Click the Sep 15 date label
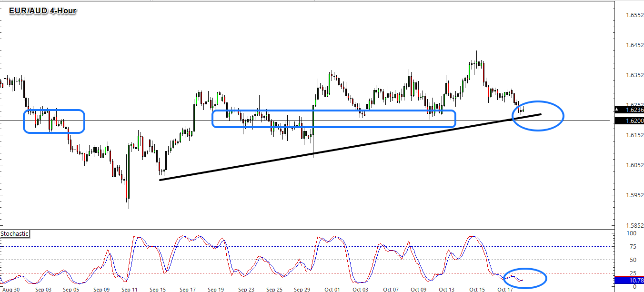Image resolution: width=644 pixels, height=292 pixels. coord(158,289)
